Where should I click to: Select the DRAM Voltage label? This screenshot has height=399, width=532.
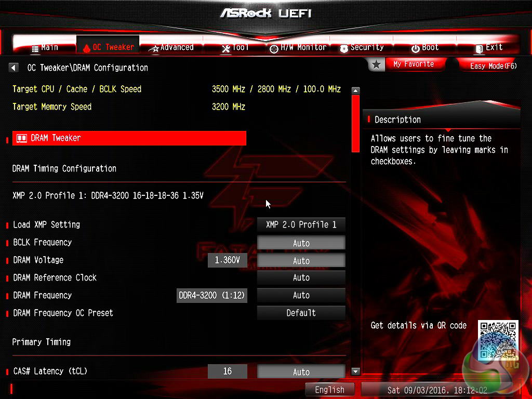coord(38,260)
